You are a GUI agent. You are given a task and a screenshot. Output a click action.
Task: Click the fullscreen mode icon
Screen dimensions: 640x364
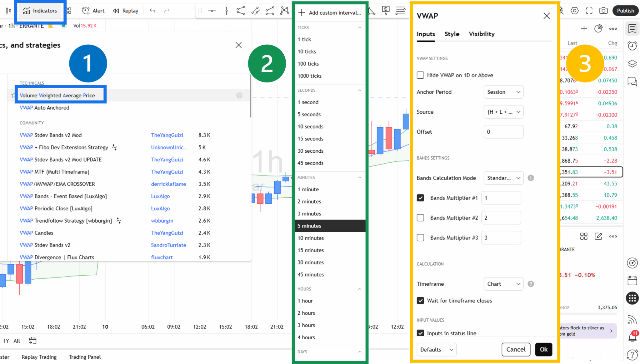coord(589,11)
